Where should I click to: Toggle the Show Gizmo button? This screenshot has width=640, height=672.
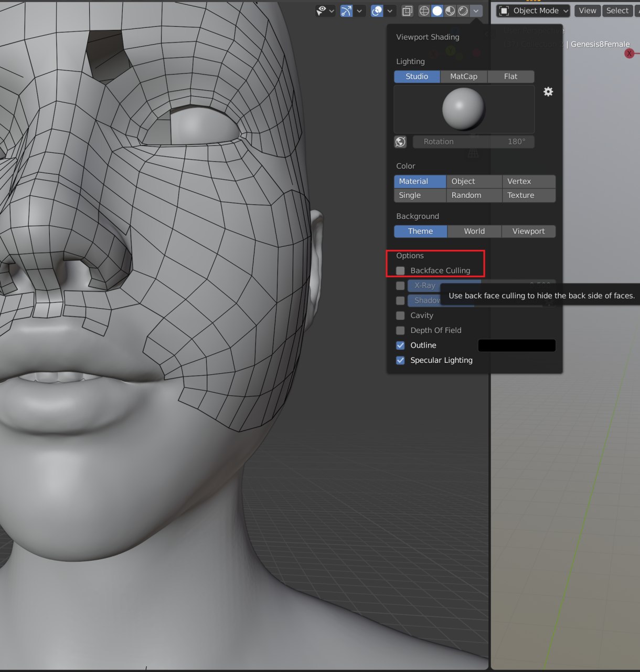[x=346, y=10]
